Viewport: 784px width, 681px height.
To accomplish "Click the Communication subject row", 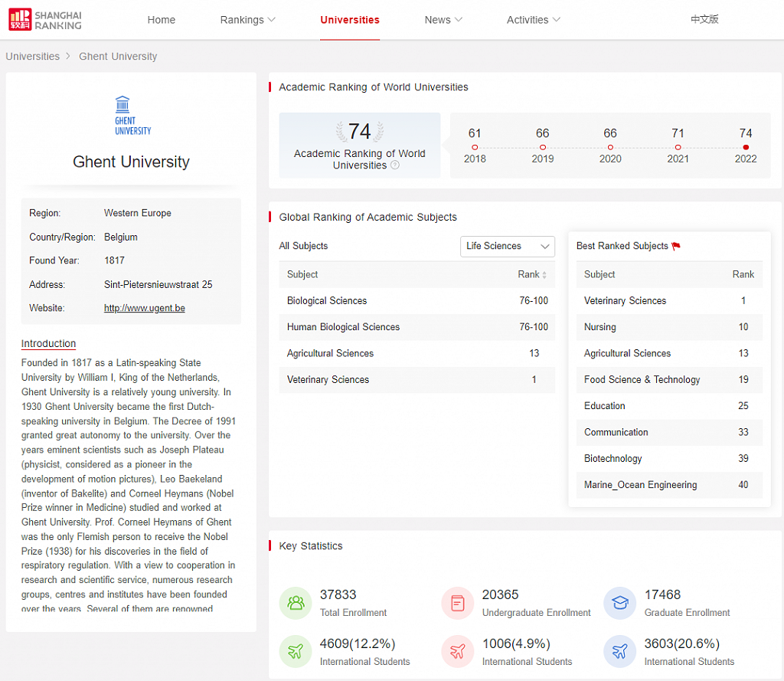I will (x=669, y=432).
